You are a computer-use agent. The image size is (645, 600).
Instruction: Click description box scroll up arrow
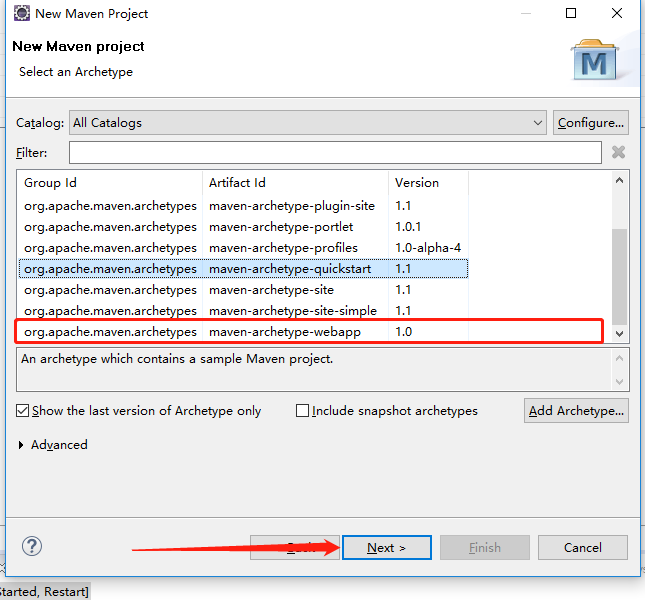click(x=619, y=358)
